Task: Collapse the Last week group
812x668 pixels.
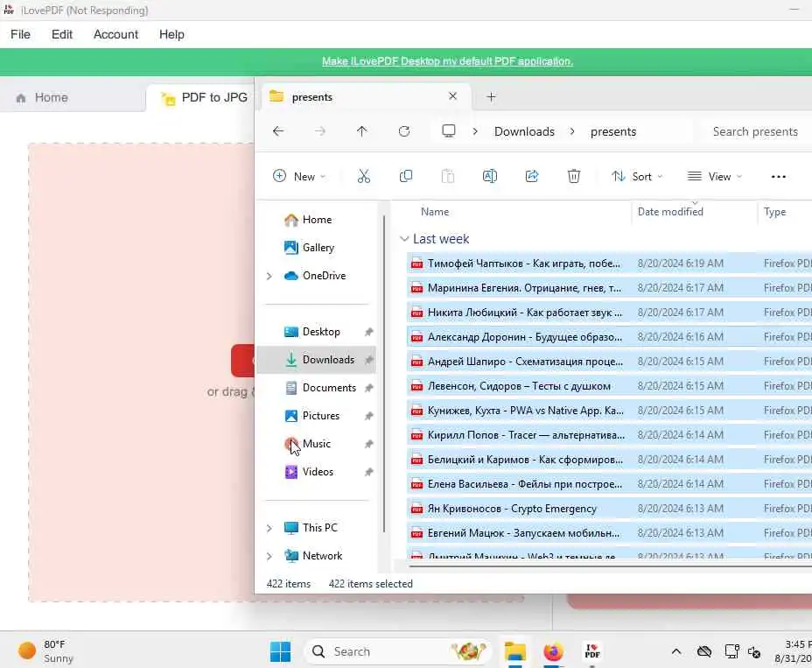Action: [x=404, y=239]
